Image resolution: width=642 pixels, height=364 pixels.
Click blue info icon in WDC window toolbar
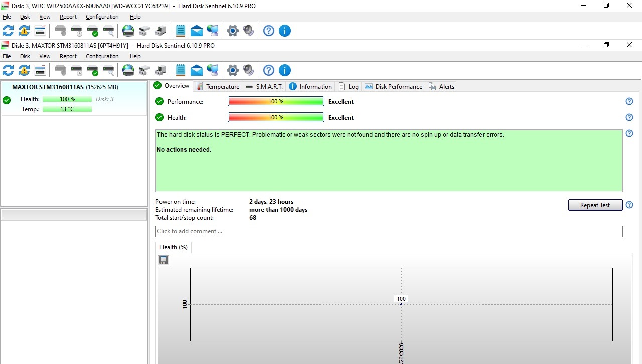coord(284,31)
